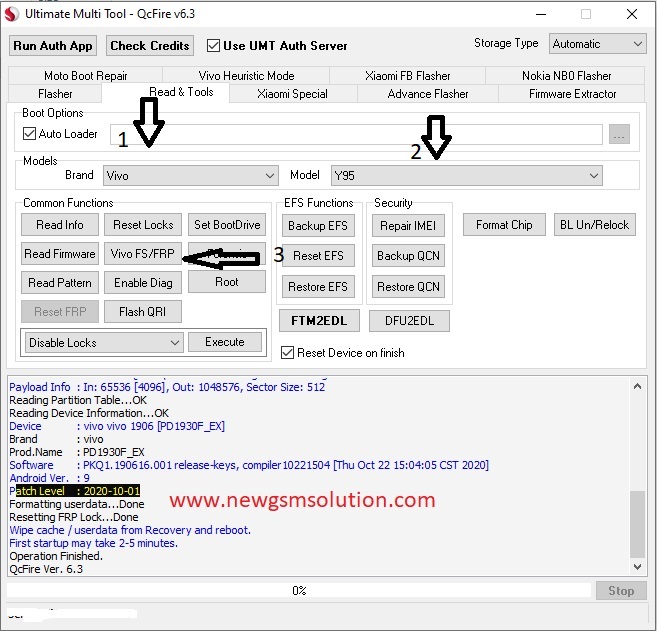Image resolution: width=657 pixels, height=631 pixels.
Task: Switch to the Vivo Heuristic Mode tab
Action: [246, 75]
